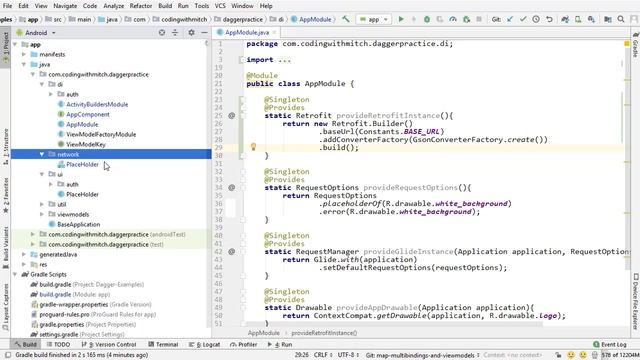Expand the generatedJava folder
The width and height of the screenshot is (640, 360).
[24, 254]
